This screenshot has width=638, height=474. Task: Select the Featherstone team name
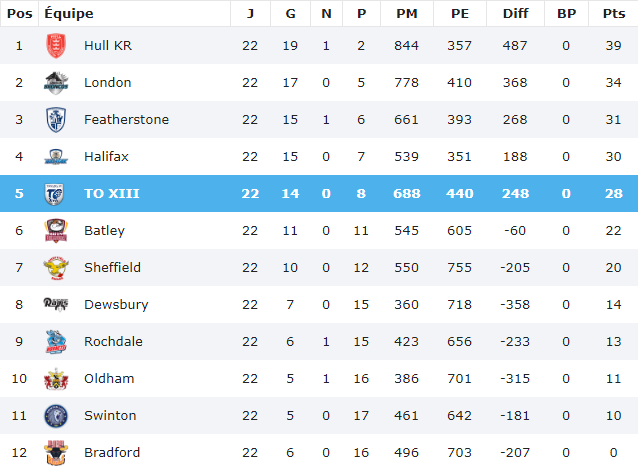(126, 120)
